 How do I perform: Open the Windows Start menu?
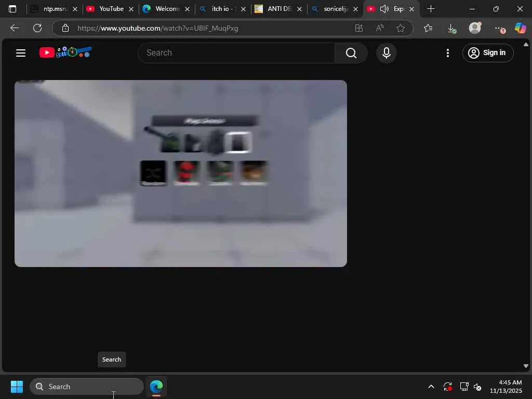[17, 387]
